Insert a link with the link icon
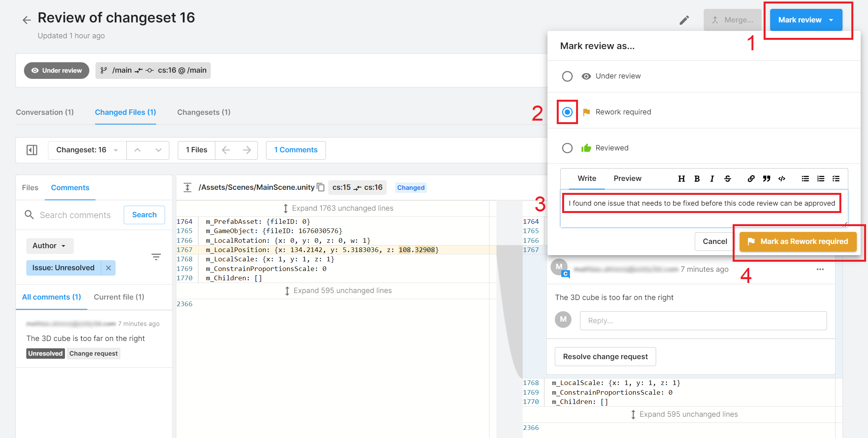 point(751,179)
